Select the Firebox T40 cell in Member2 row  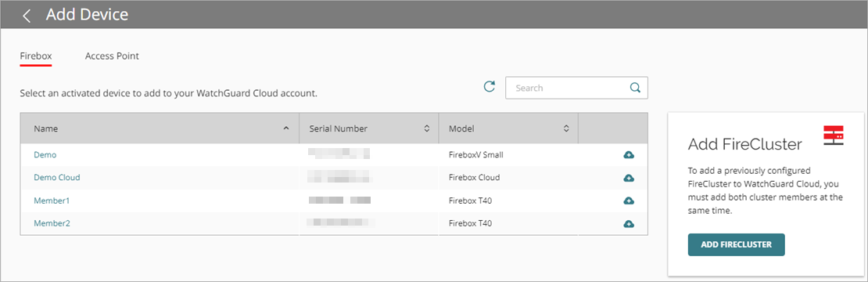(470, 223)
